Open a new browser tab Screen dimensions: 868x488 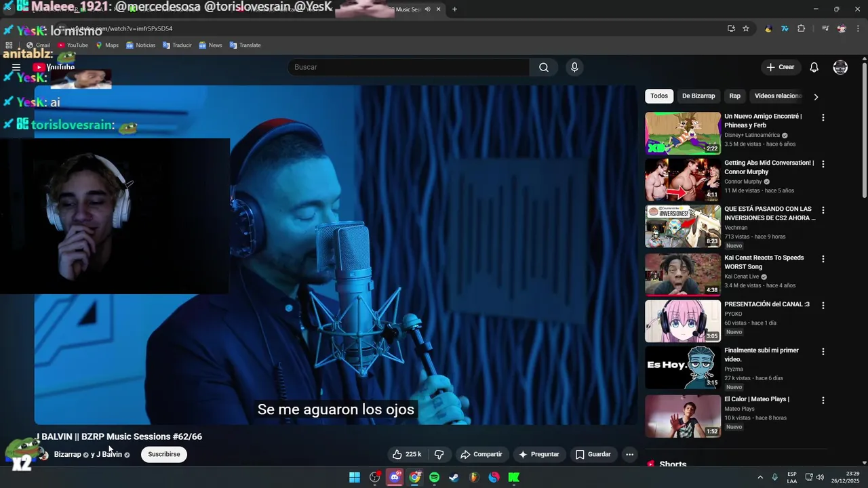[x=454, y=9]
